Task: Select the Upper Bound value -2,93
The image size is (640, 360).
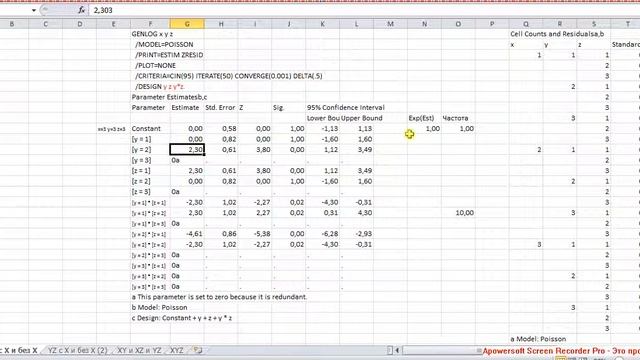Action: point(363,234)
